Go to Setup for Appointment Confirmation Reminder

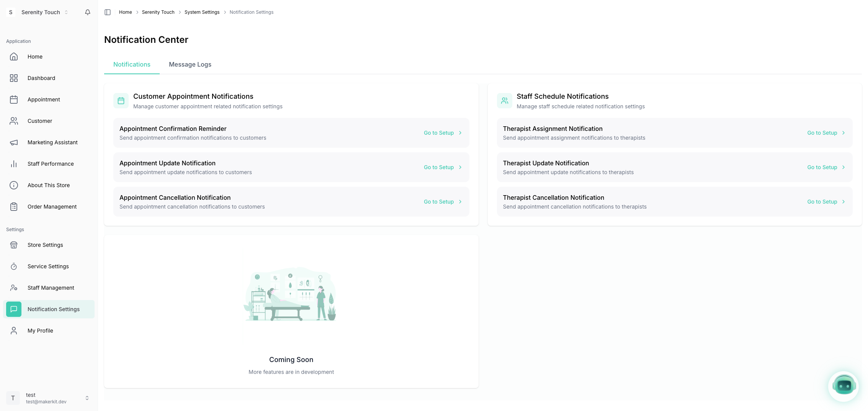[442, 133]
